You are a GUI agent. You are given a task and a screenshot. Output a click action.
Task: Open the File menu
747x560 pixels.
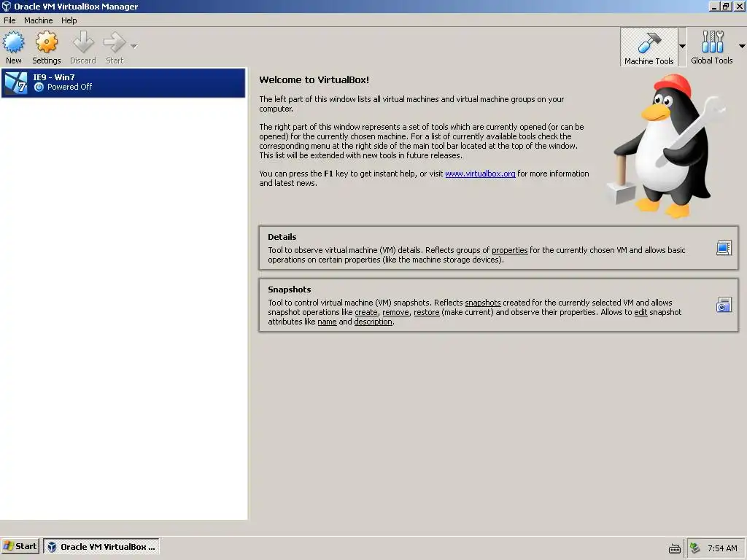(9, 20)
